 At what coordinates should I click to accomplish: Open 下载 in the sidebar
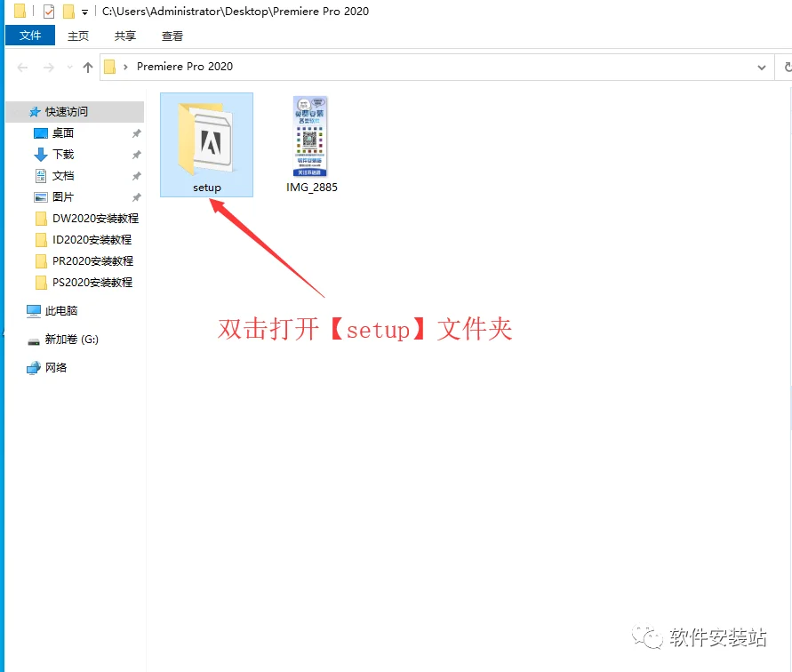pos(62,154)
